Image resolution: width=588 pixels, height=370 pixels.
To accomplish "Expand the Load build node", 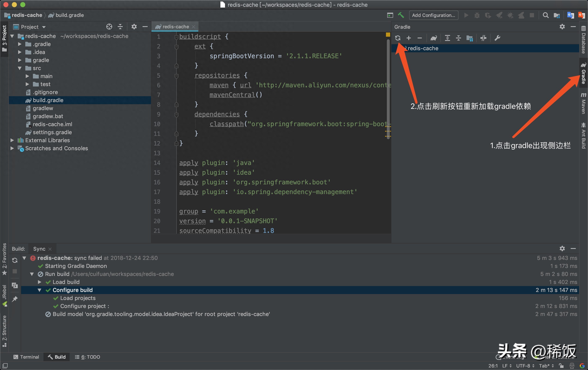I will click(x=39, y=282).
